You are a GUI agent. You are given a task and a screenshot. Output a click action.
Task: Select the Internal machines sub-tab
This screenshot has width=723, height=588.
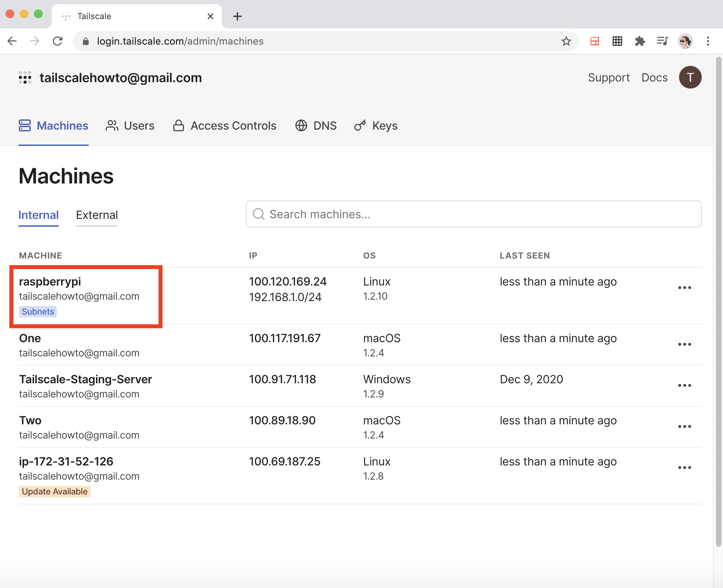[x=39, y=215]
